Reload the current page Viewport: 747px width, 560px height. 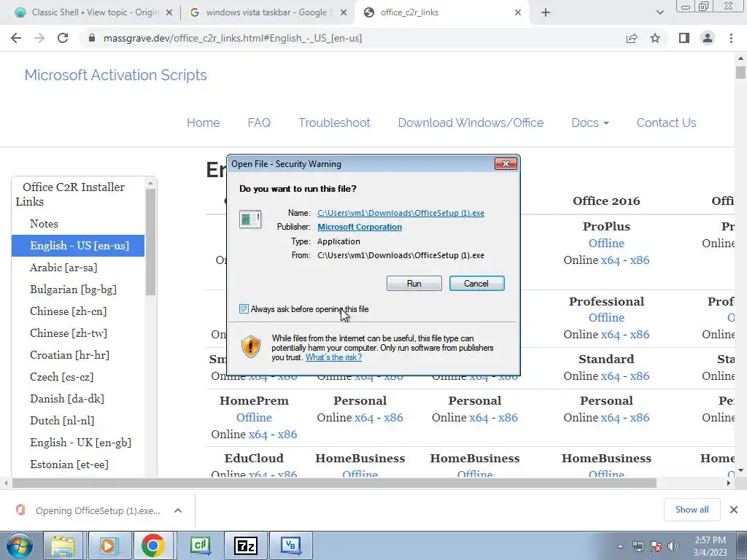point(63,38)
